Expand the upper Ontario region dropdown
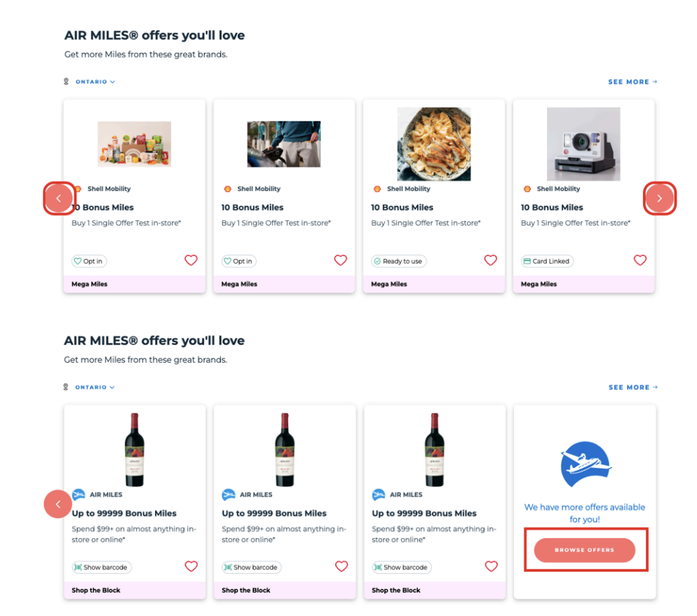The width and height of the screenshot is (697, 616). [95, 82]
